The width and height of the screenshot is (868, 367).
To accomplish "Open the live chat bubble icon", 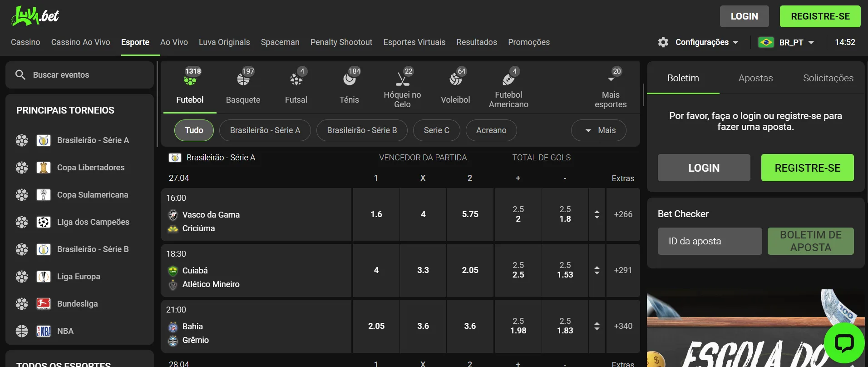I will tap(844, 343).
